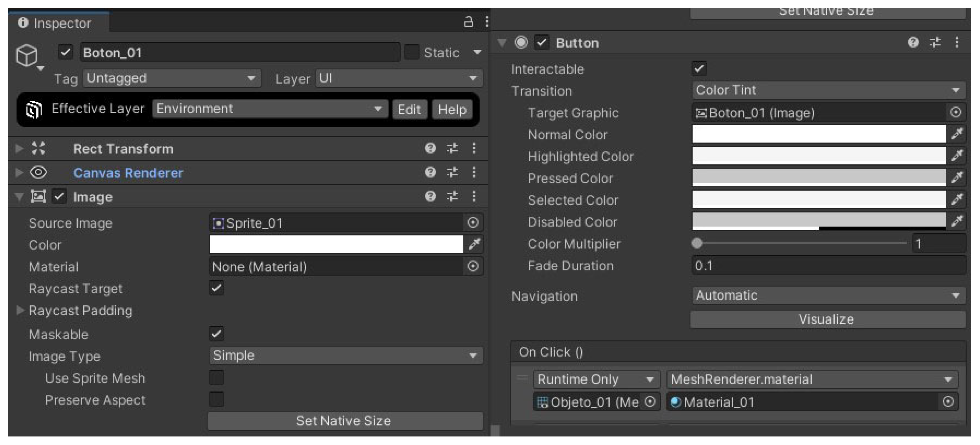Disable the Raycast Target checkbox

217,288
